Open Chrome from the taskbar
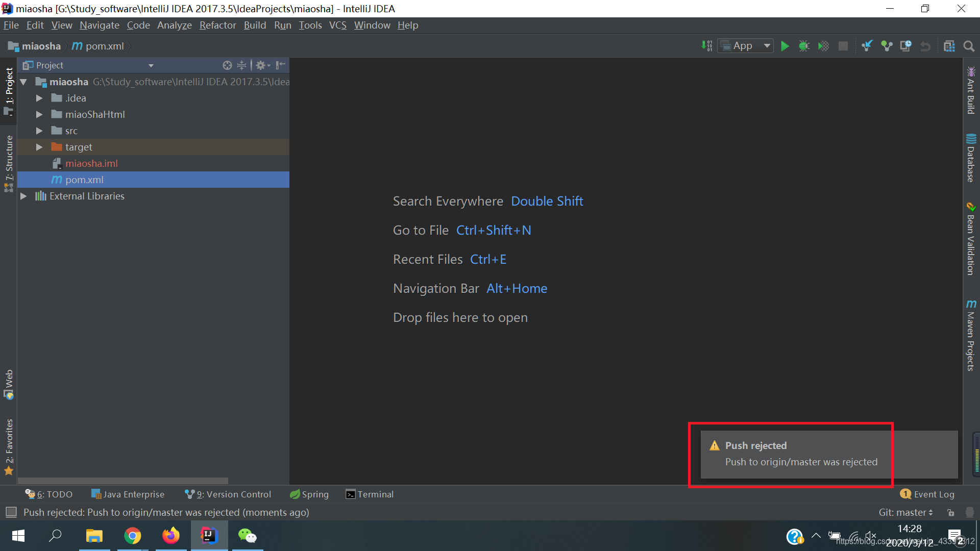Image resolution: width=980 pixels, height=551 pixels. [x=133, y=536]
